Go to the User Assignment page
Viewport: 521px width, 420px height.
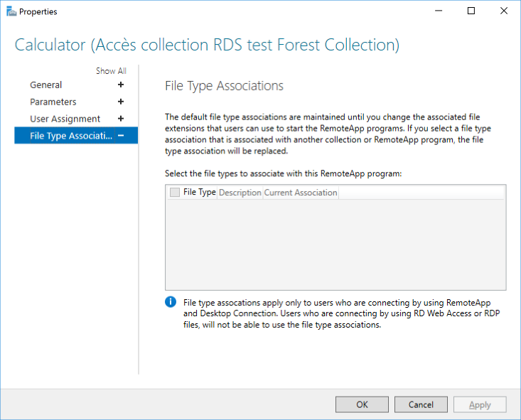(x=65, y=119)
